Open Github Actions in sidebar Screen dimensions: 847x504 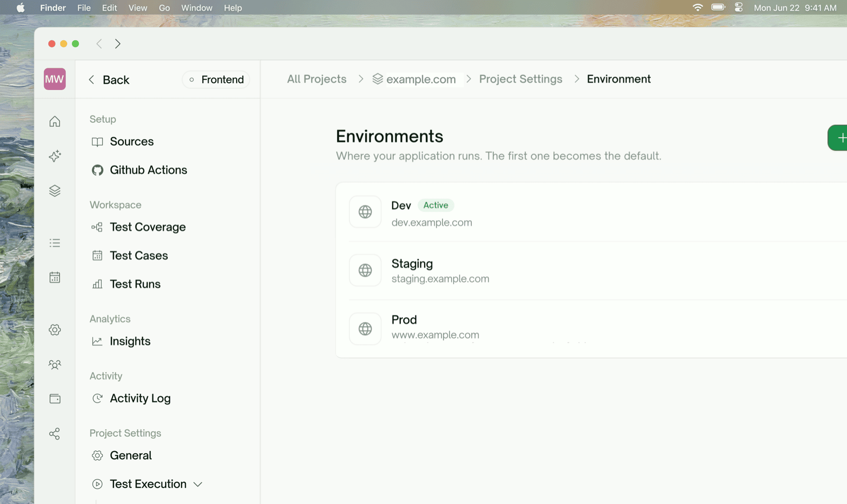(x=139, y=170)
